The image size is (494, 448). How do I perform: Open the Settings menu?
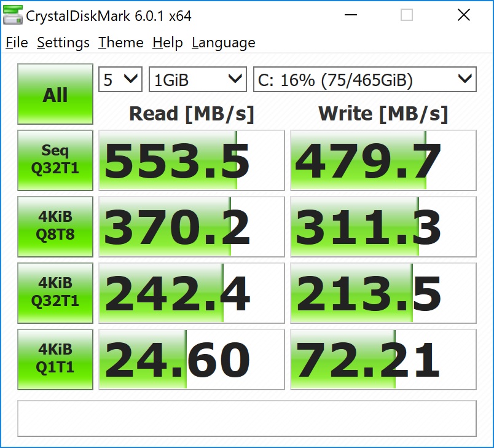click(63, 42)
